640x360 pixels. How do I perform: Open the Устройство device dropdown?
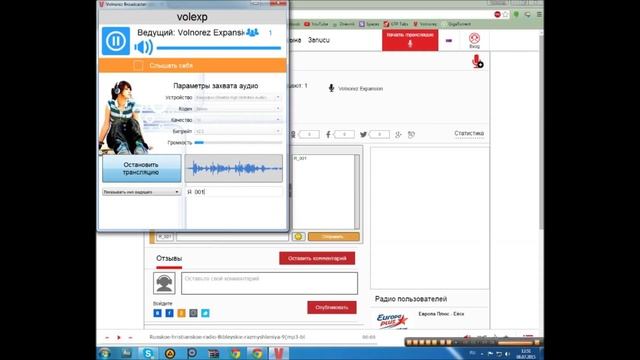(238, 98)
